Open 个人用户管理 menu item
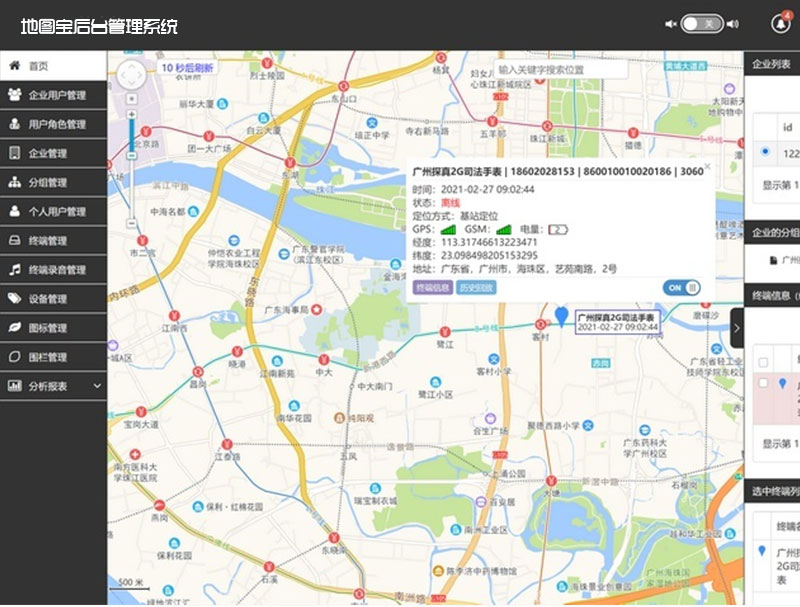Image resolution: width=800 pixels, height=607 pixels. pos(53,211)
